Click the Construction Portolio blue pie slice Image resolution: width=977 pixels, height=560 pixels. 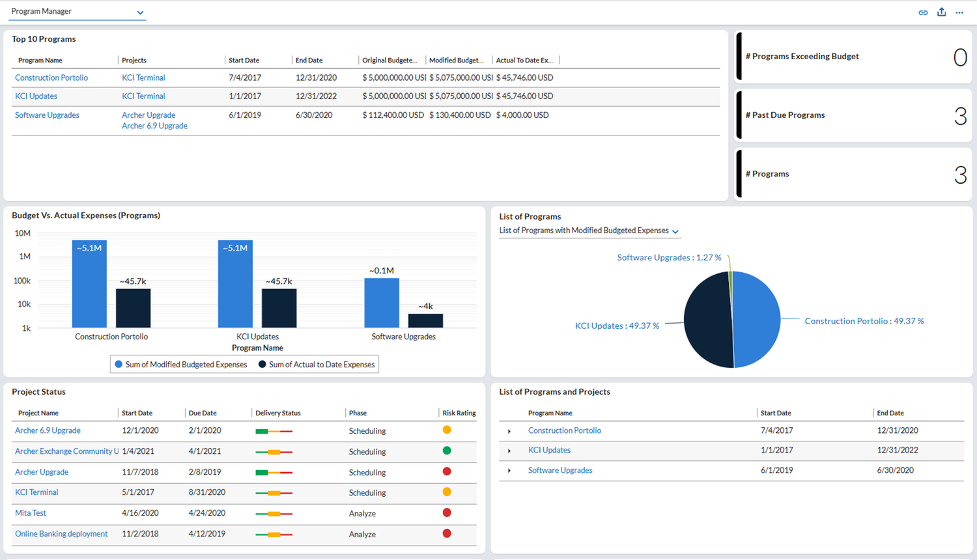tap(757, 320)
